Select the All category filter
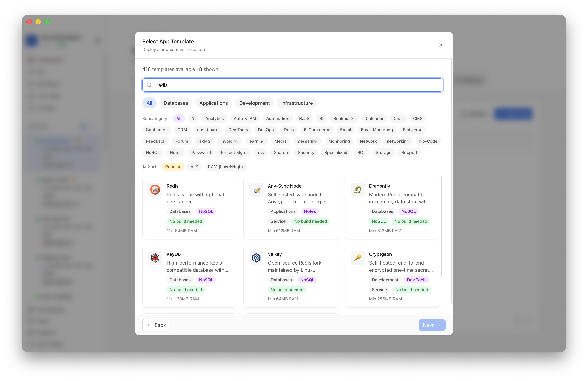The height and width of the screenshot is (381, 588). click(149, 103)
